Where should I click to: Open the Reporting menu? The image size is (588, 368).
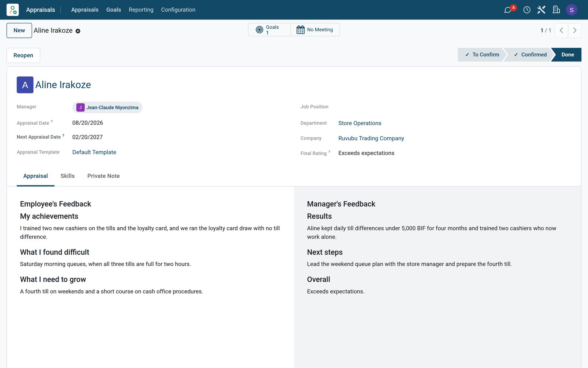141,10
